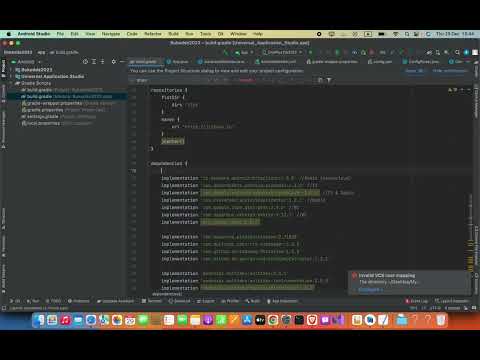This screenshot has width=480, height=360.
Task: Expand the Universal_Application_Studio module node
Action: point(11,76)
